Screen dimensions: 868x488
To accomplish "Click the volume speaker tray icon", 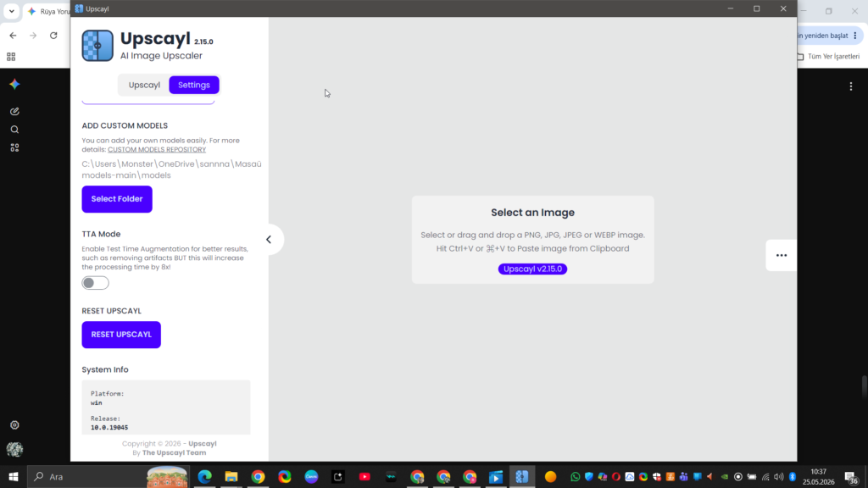I will 779,476.
